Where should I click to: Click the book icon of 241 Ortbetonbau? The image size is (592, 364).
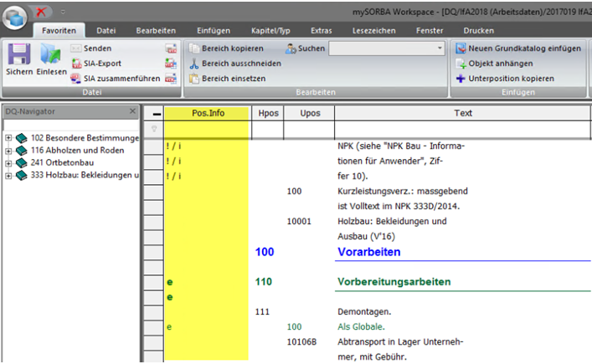click(22, 163)
